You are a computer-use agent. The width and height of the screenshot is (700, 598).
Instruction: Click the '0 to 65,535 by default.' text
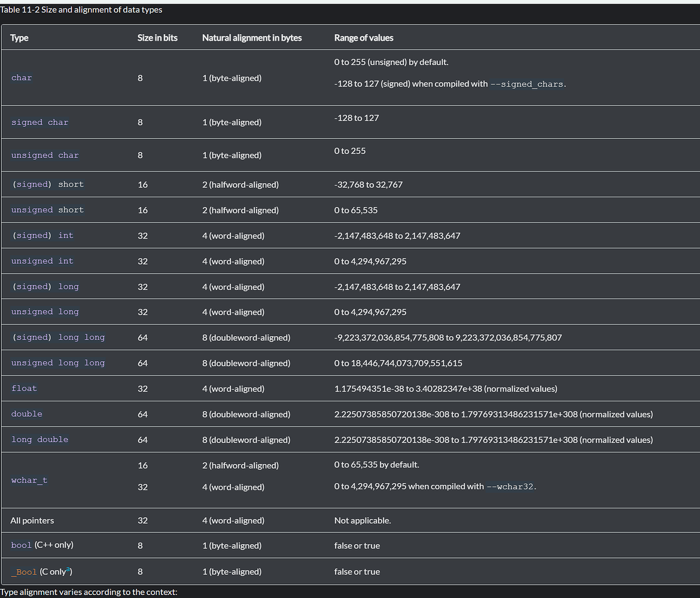(377, 465)
